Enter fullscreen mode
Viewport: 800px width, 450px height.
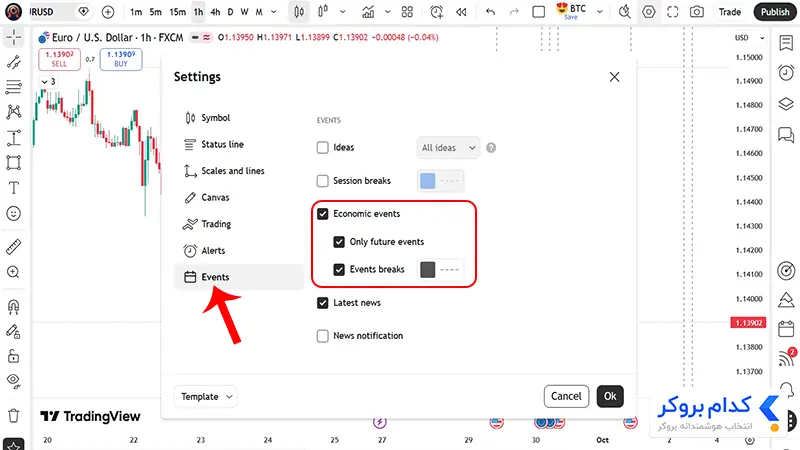coord(672,12)
